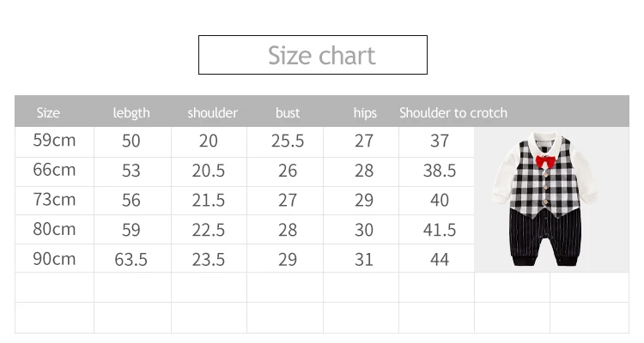
Task: Select the 23.5 shoulder value cell
Action: click(x=209, y=259)
